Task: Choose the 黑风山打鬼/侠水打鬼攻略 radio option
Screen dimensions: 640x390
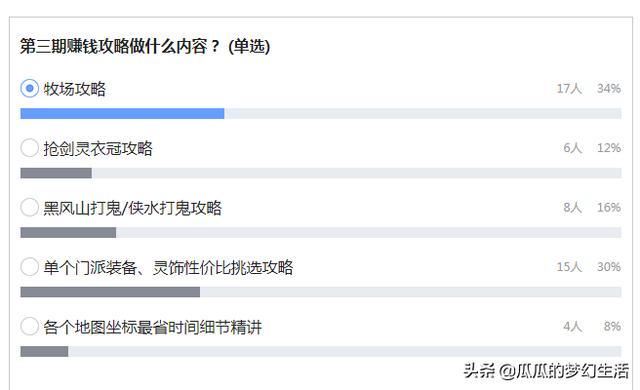Action: [x=29, y=207]
